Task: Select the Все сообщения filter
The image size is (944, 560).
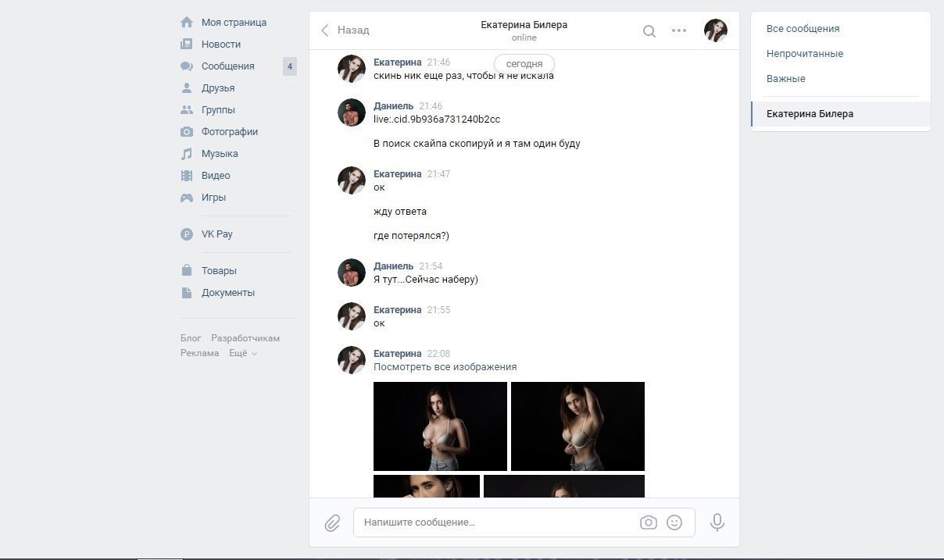Action: pos(803,29)
